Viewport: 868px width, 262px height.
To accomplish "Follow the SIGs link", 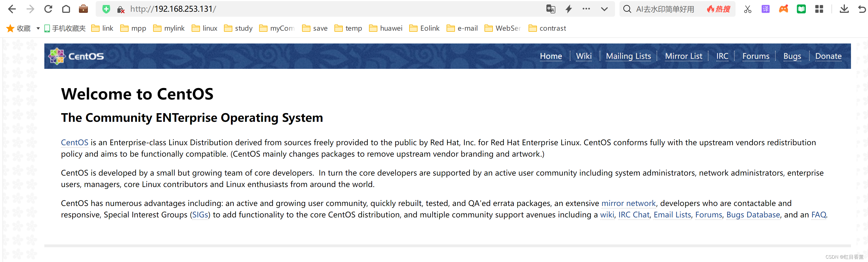I will (200, 215).
